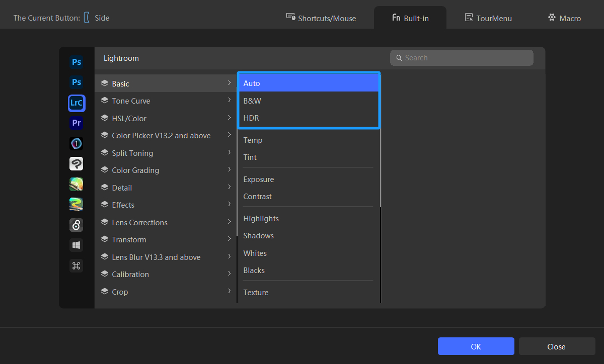Click the layers icon beside Detail

105,188
